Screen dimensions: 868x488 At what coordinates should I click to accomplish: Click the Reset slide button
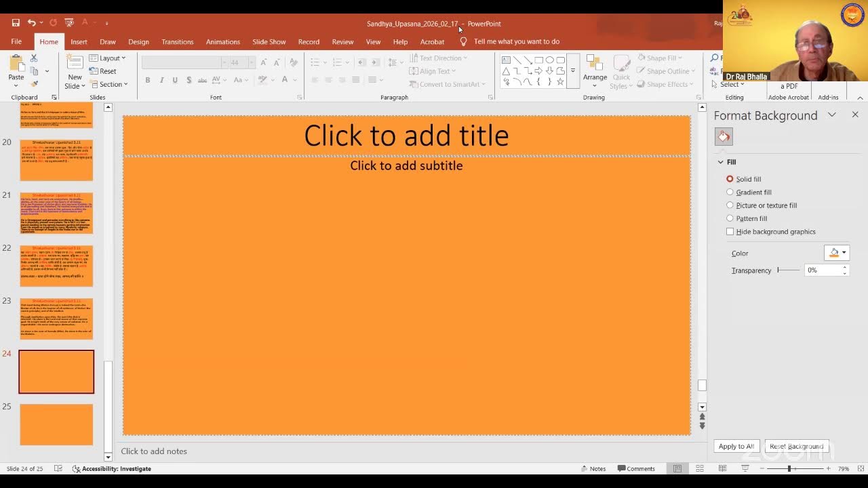click(x=102, y=71)
